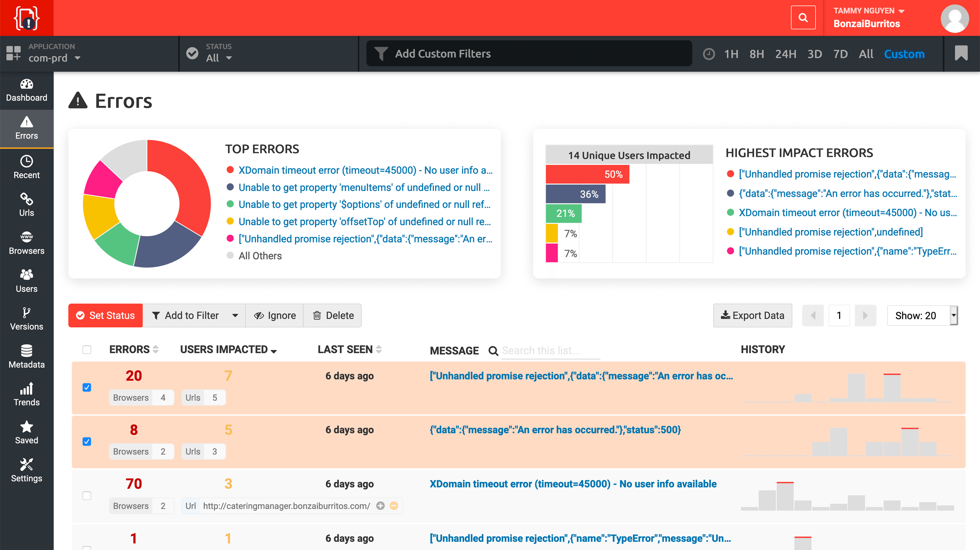Open the Trends chart icon
The width and height of the screenshot is (980, 550).
(x=26, y=394)
